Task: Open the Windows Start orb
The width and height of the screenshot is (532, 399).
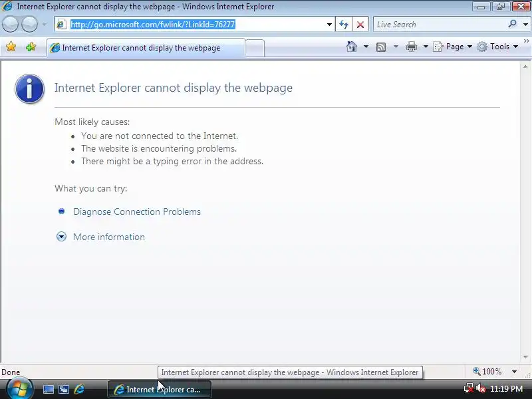Action: point(19,389)
